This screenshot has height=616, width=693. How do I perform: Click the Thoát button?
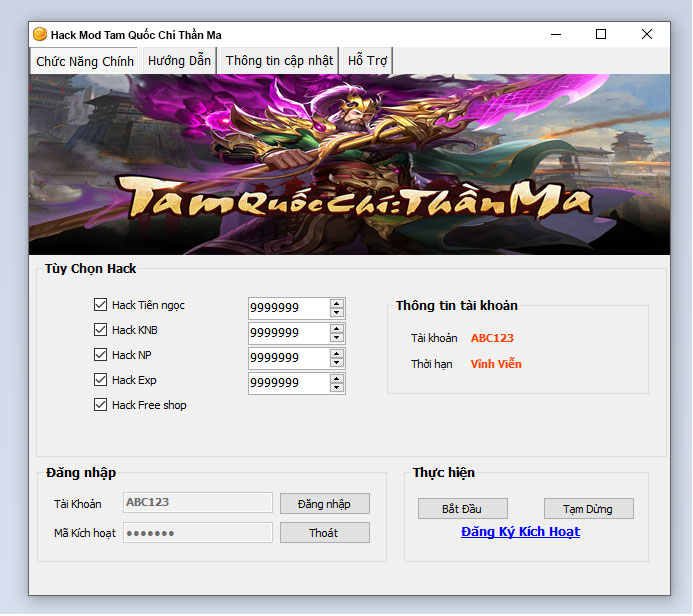point(325,533)
